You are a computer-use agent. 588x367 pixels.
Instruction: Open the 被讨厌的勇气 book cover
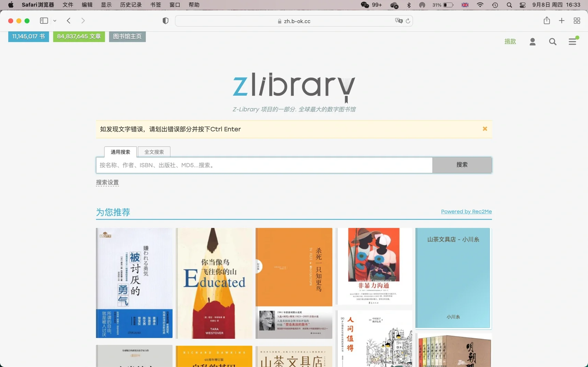pyautogui.click(x=134, y=283)
